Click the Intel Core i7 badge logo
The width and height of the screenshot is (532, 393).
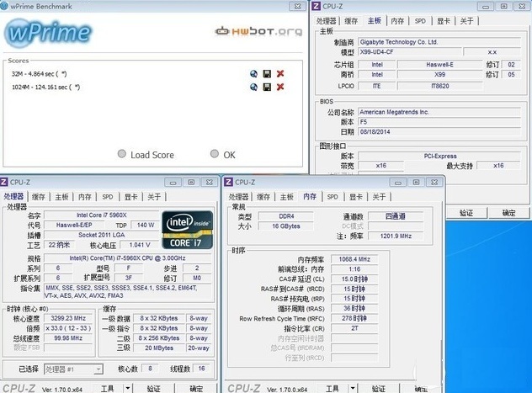(187, 230)
